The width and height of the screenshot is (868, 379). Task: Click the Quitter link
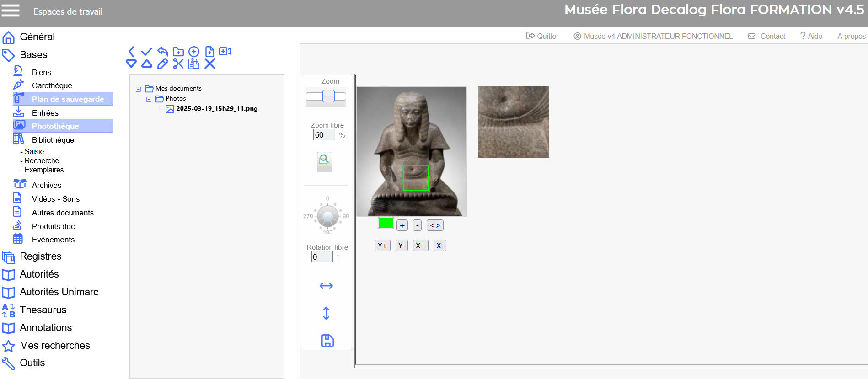542,36
